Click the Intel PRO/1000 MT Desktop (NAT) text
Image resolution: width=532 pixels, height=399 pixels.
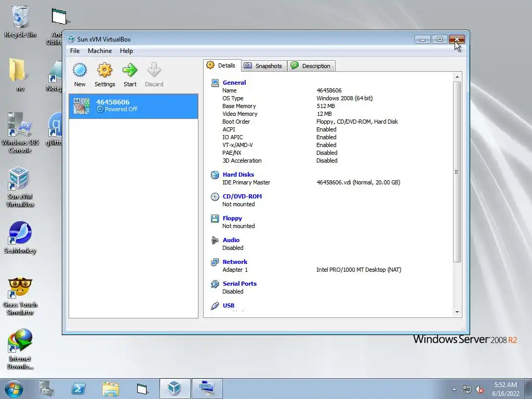[x=358, y=270]
